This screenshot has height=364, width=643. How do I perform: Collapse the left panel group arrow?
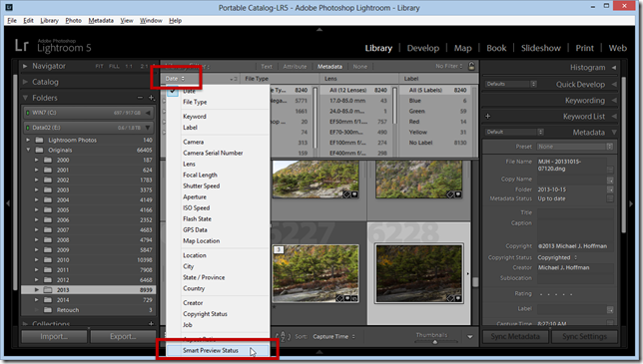tap(8, 202)
